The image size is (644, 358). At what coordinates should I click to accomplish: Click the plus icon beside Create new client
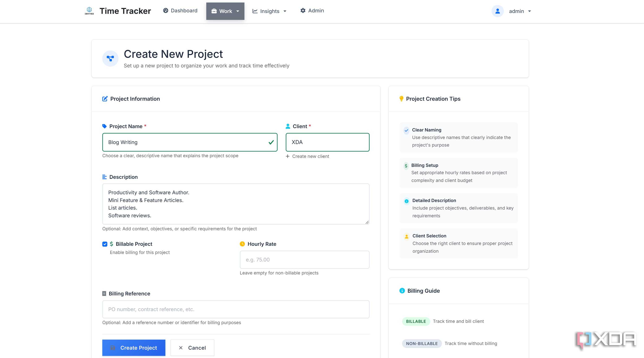point(287,156)
